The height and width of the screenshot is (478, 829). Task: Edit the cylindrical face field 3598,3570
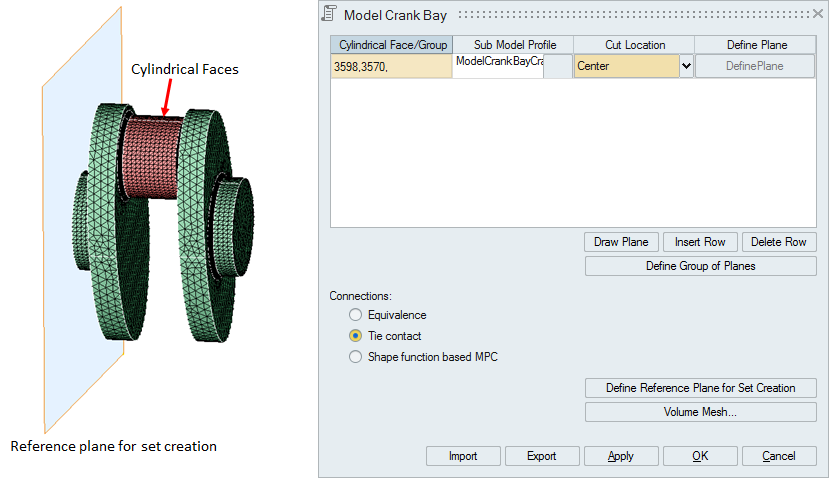(391, 67)
